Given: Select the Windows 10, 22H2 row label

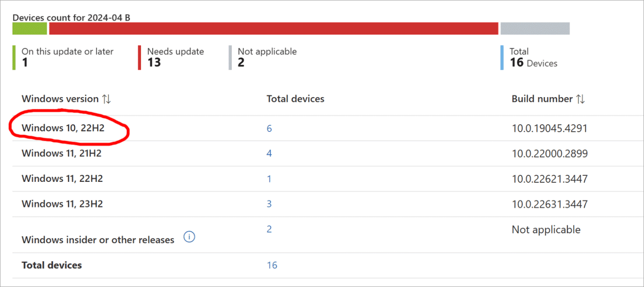Looking at the screenshot, I should click(63, 128).
